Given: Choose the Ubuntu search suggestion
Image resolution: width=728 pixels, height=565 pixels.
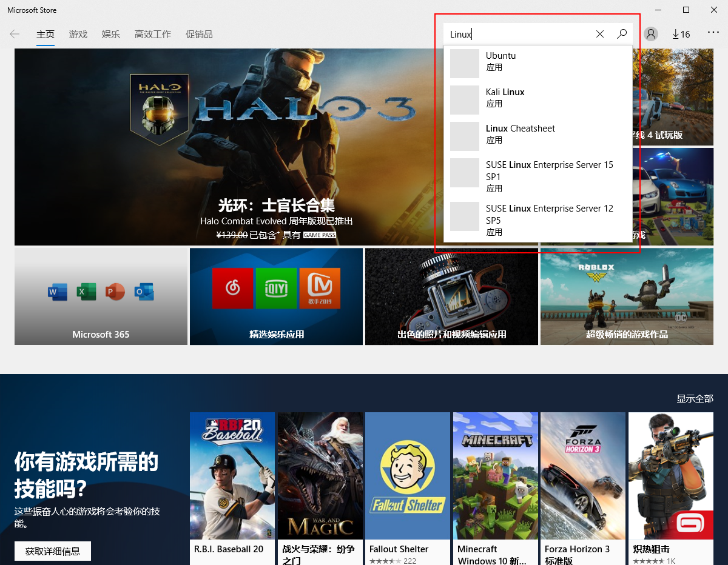Looking at the screenshot, I should 538,63.
